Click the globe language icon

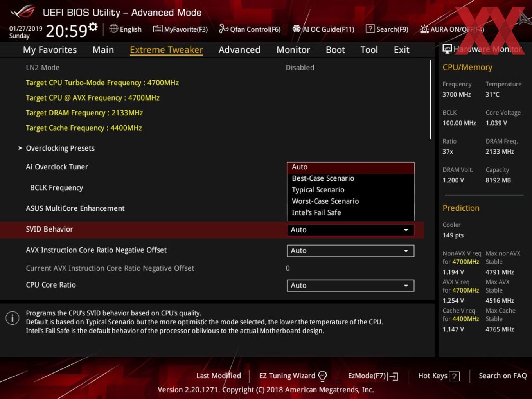click(113, 29)
